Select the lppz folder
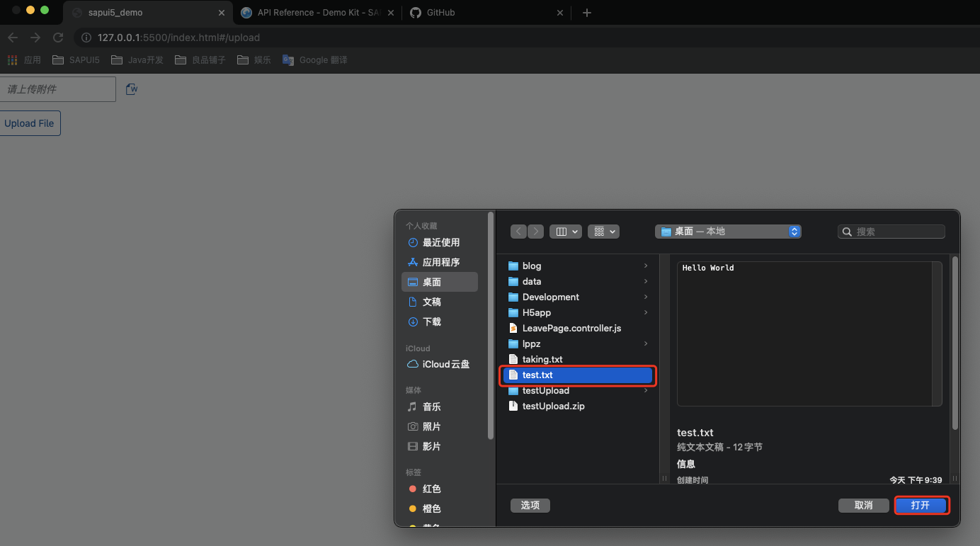The height and width of the screenshot is (546, 980). [x=578, y=343]
